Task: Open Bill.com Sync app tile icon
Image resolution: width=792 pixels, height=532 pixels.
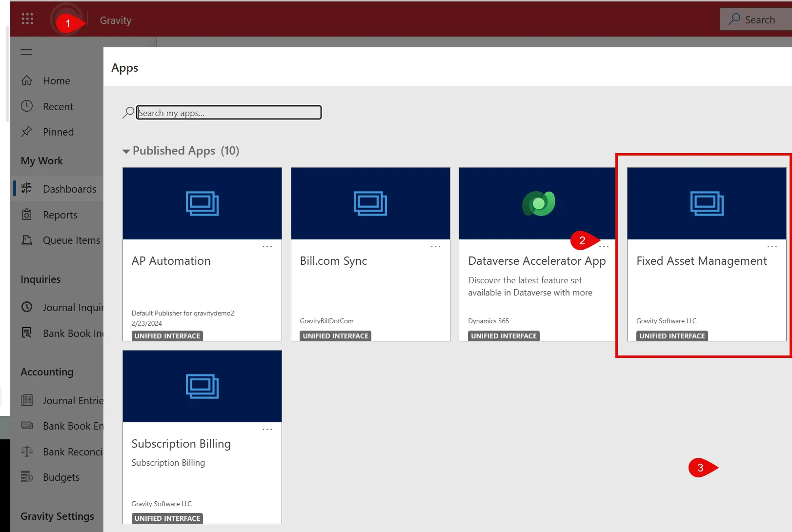Action: [370, 203]
